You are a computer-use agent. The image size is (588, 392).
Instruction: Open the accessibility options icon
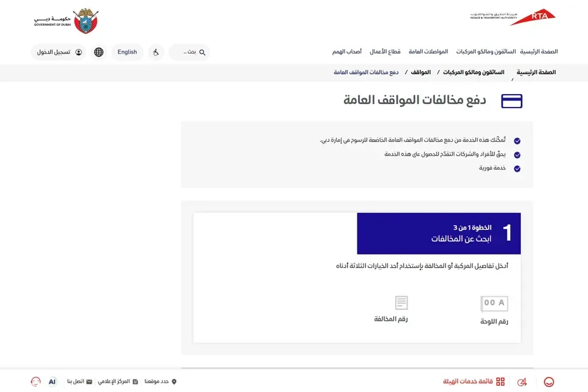(x=155, y=52)
